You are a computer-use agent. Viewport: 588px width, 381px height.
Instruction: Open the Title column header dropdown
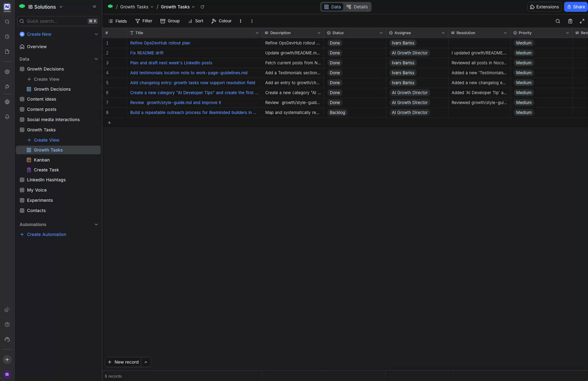(257, 33)
